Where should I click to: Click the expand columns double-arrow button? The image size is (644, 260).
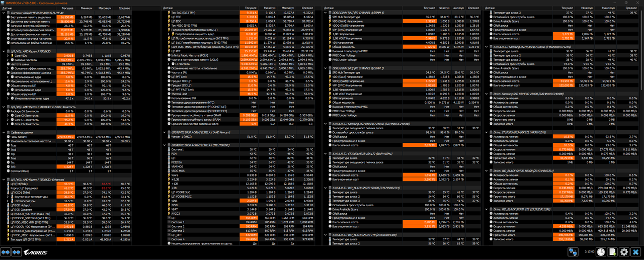pos(6,252)
